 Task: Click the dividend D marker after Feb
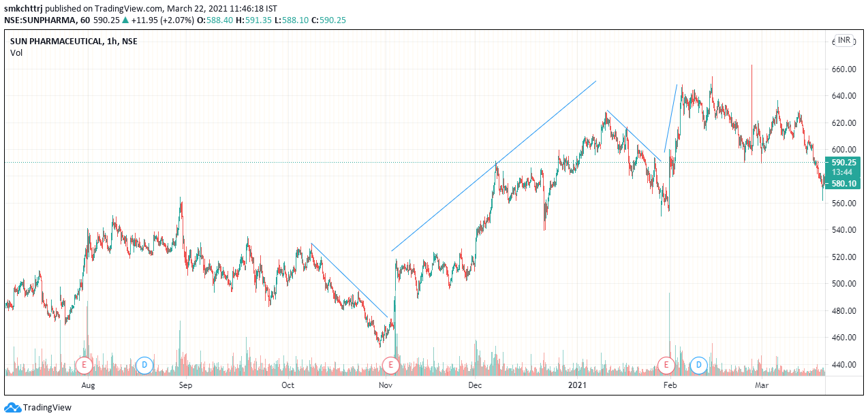[698, 365]
